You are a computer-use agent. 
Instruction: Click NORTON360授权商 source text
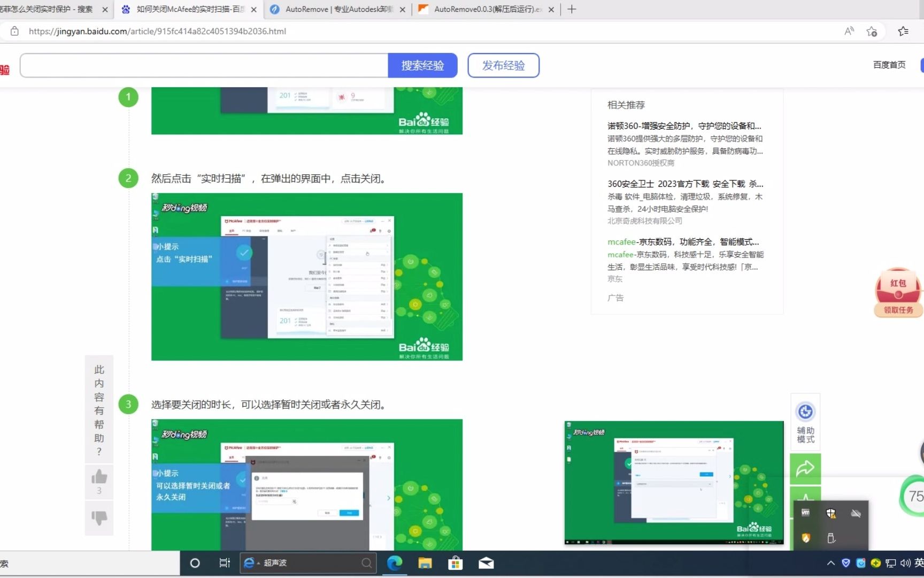click(x=641, y=163)
